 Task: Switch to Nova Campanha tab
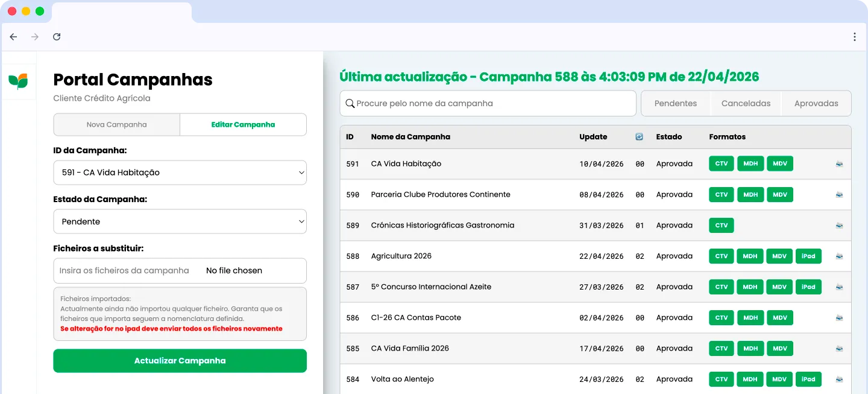coord(117,125)
